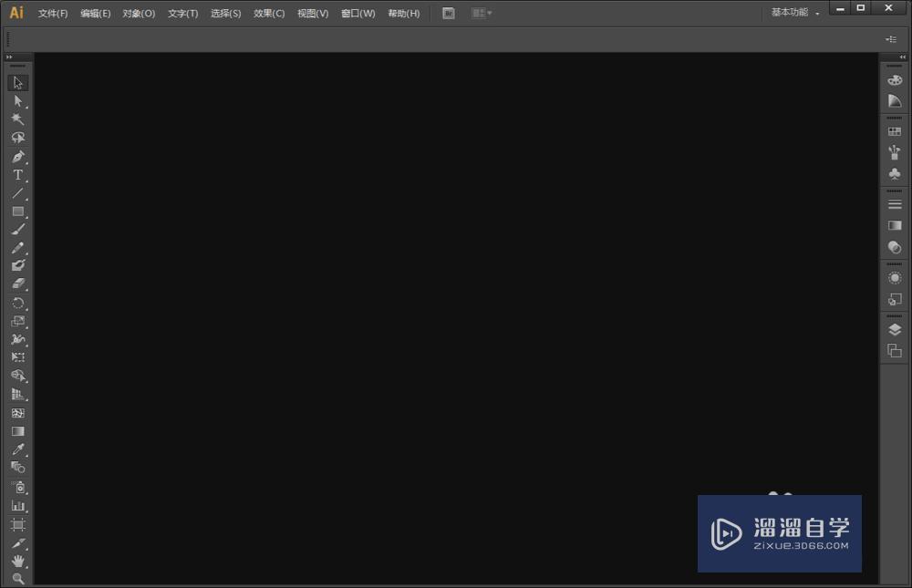Show the Swatches panel
Image resolution: width=912 pixels, height=588 pixels.
point(895,131)
